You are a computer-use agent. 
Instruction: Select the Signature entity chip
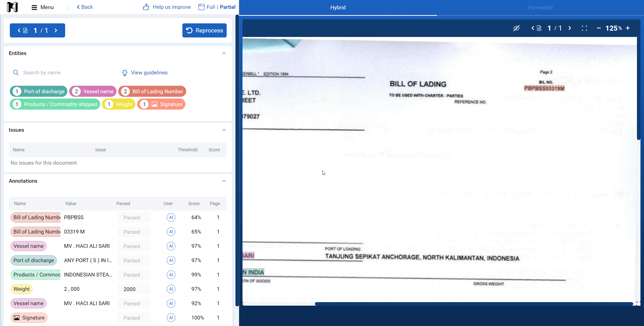(161, 104)
